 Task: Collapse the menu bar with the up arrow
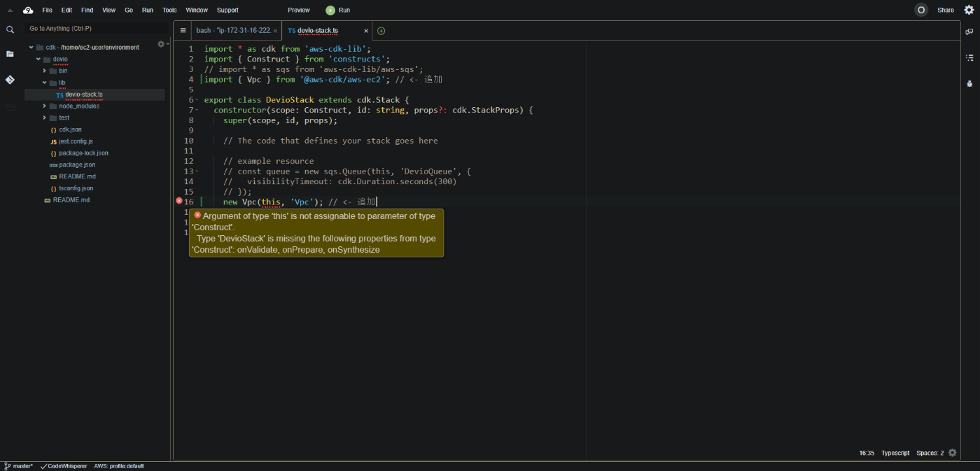[x=10, y=10]
